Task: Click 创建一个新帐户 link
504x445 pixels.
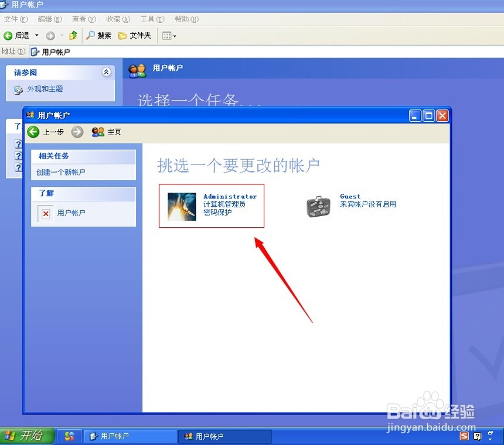Action: point(60,172)
